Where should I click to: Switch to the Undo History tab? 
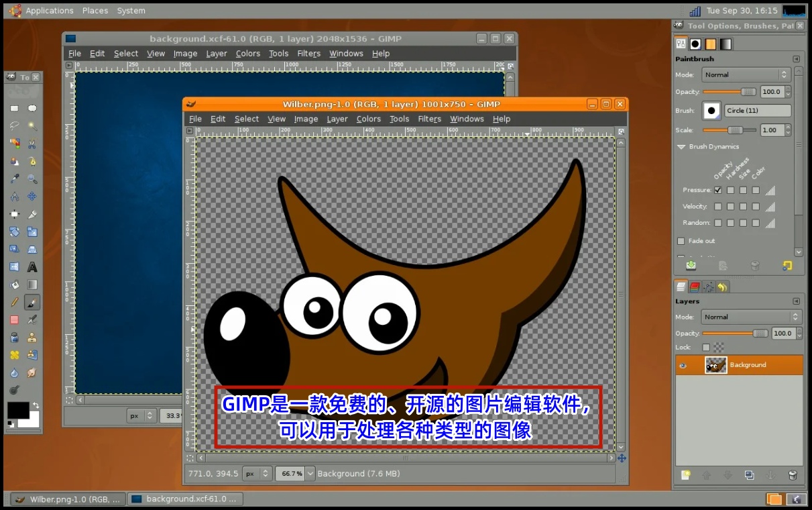[722, 287]
